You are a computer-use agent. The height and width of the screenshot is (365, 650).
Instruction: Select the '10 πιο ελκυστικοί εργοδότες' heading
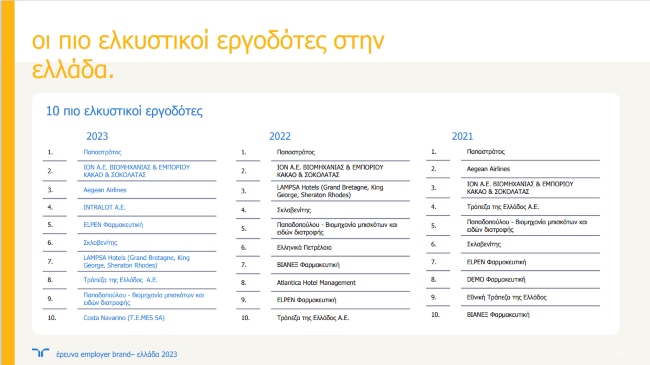(x=124, y=111)
